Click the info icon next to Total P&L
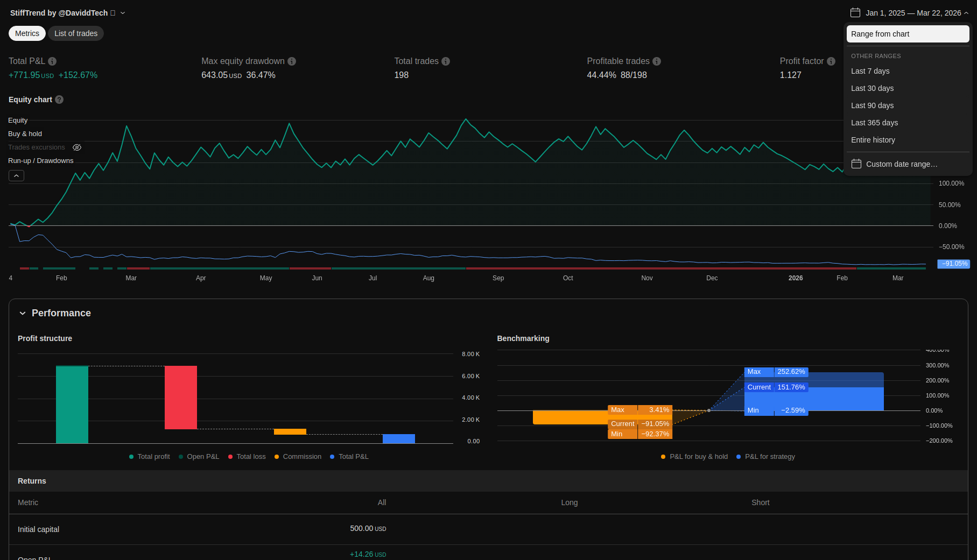The image size is (977, 560). [52, 61]
